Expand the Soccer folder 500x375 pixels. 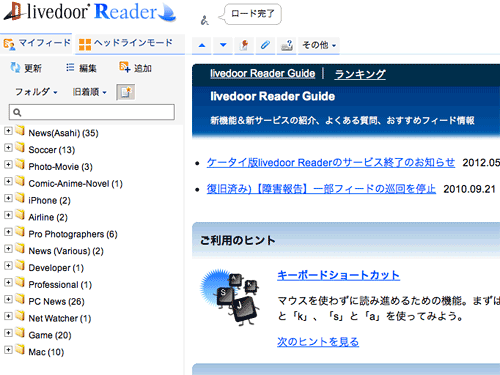pos(8,148)
